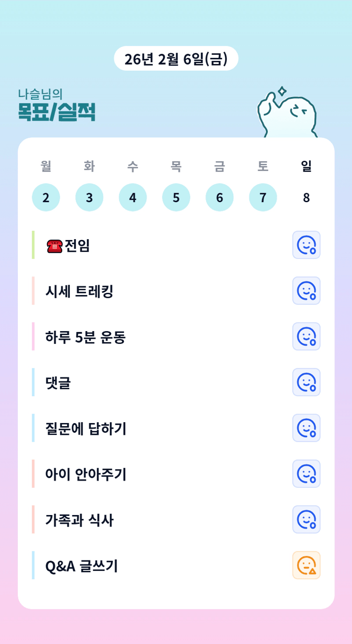
Task: Select the status icon for 질문에 답하기
Action: (306, 428)
